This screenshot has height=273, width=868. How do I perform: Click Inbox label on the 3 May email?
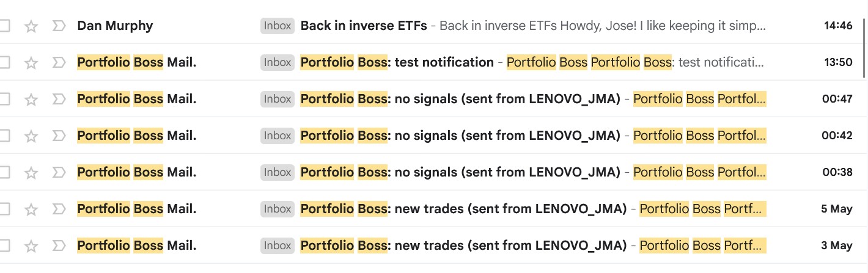(278, 246)
